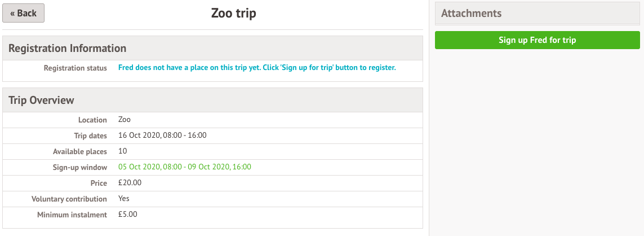Click the Voluntary contribution label
This screenshot has width=644, height=236.
[69, 199]
